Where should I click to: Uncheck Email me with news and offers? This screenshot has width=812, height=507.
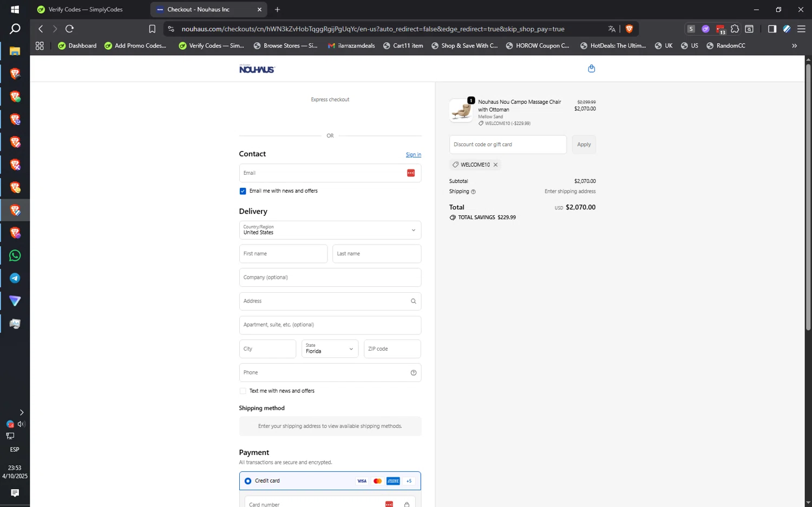pos(243,191)
